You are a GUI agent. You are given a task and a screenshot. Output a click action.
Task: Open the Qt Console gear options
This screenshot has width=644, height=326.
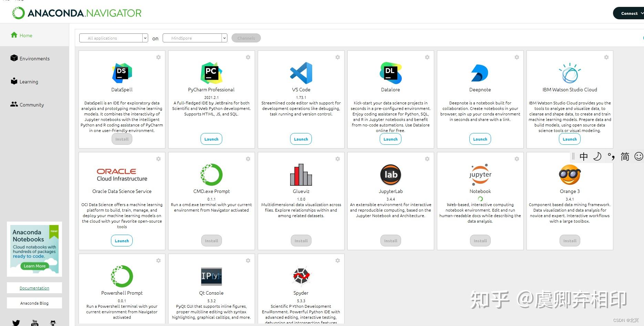(x=248, y=261)
